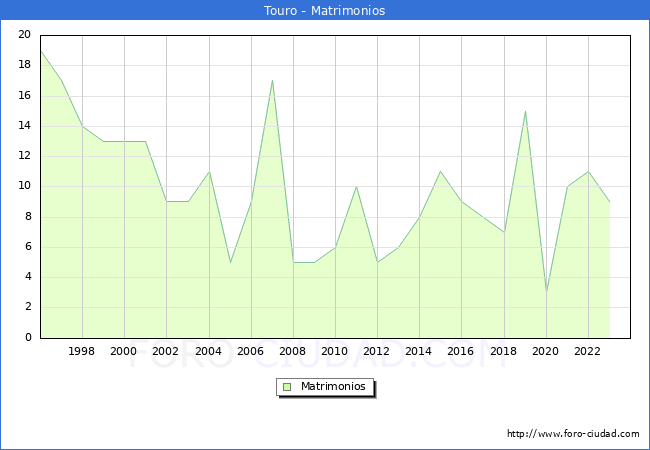Click the y-axis label 6
This screenshot has width=650, height=450.
[28, 247]
